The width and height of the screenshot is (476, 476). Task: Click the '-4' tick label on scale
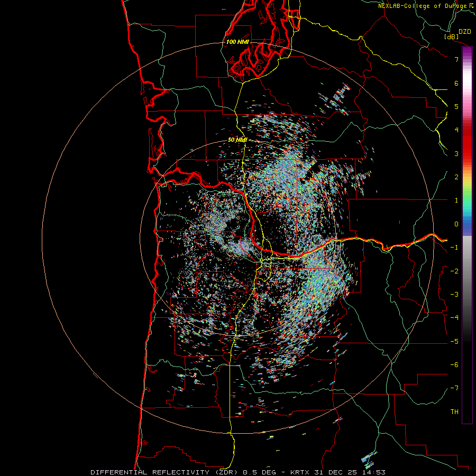coord(454,318)
